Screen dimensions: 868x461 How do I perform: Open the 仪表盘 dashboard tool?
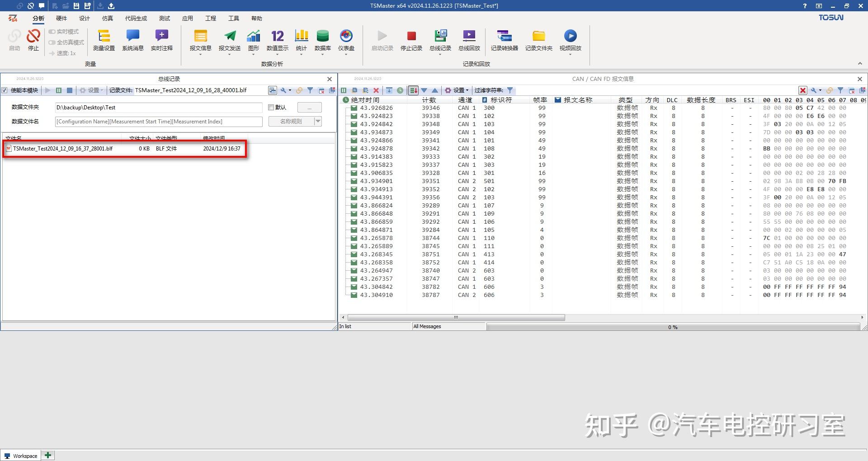point(346,41)
